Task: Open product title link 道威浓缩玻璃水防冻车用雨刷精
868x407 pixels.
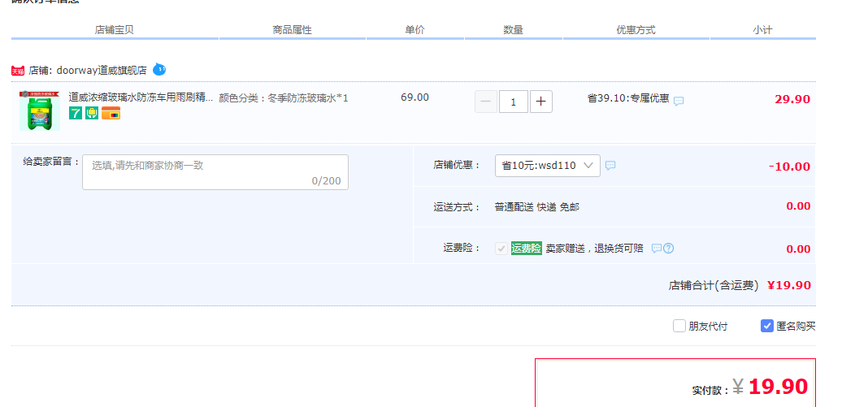Action: (141, 97)
